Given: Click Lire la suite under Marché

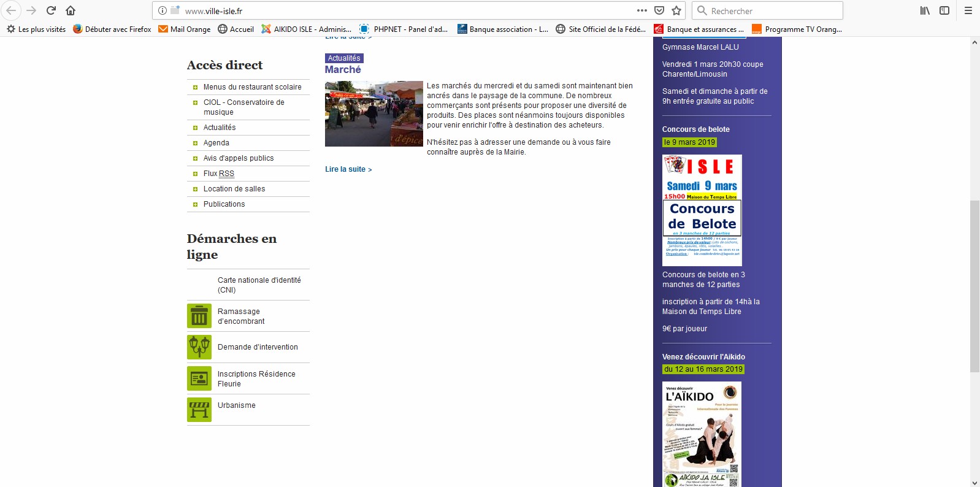Looking at the screenshot, I should tap(348, 169).
